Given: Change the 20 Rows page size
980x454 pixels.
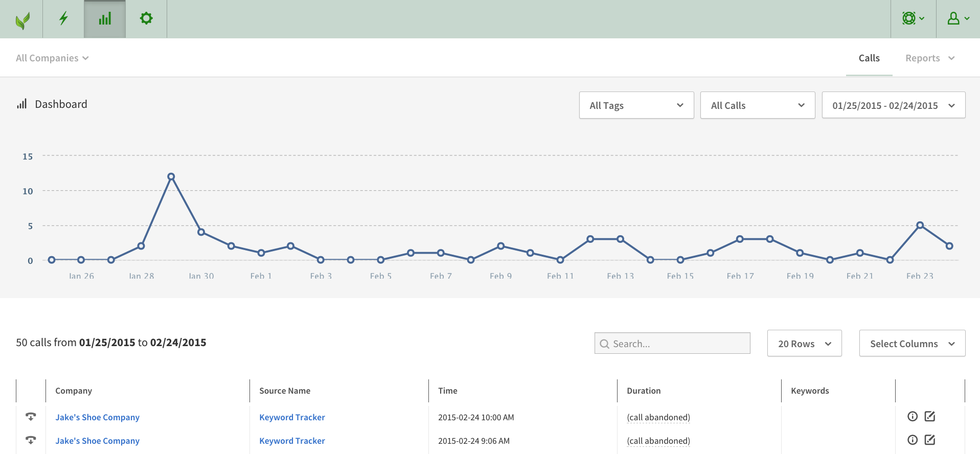Looking at the screenshot, I should [x=804, y=344].
